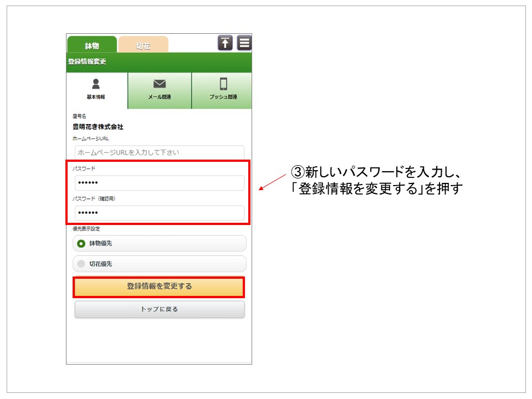The height and width of the screenshot is (399, 532).
Task: Open the hamburger menu icon
Action: (244, 43)
